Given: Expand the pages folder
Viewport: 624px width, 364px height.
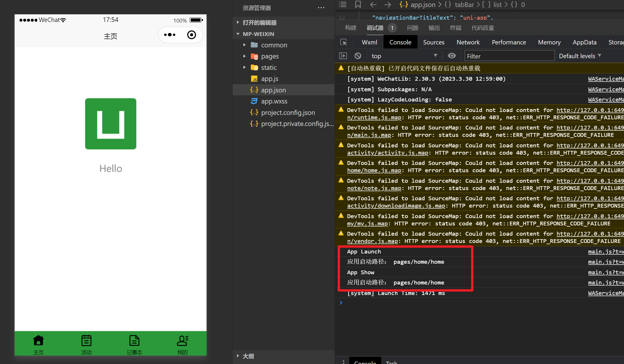Looking at the screenshot, I should [244, 56].
